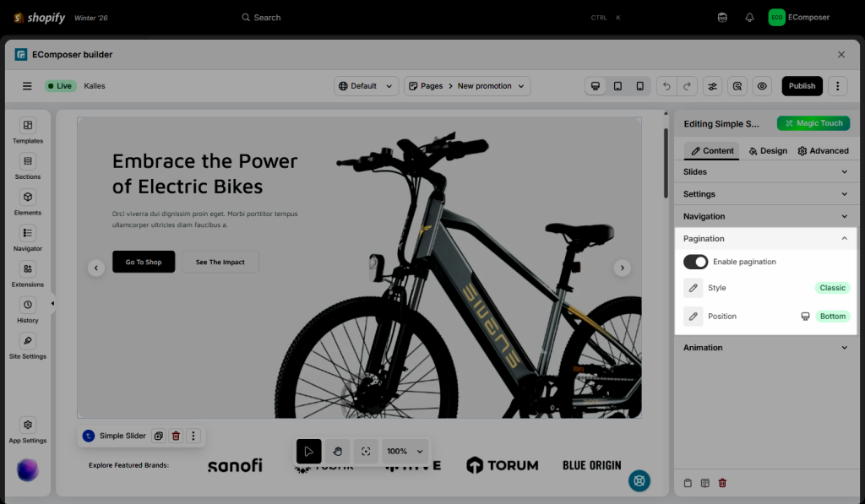Expand the Animation section
The image size is (865, 504).
tap(764, 348)
